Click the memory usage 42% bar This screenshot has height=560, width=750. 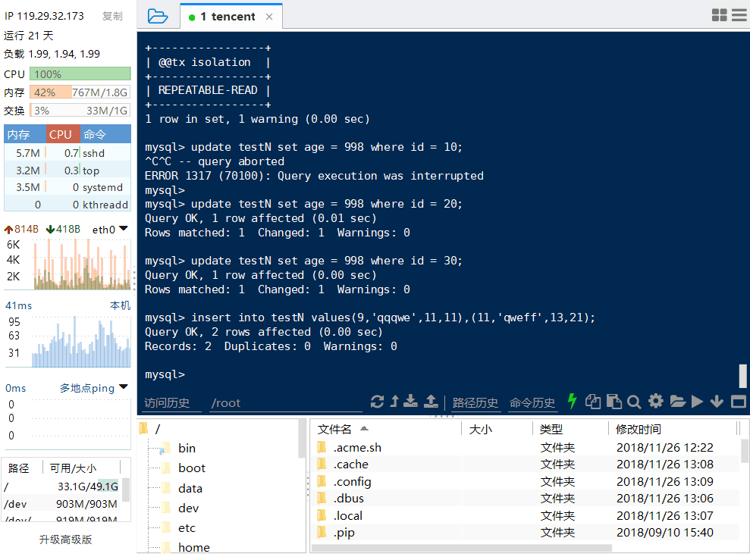click(80, 92)
